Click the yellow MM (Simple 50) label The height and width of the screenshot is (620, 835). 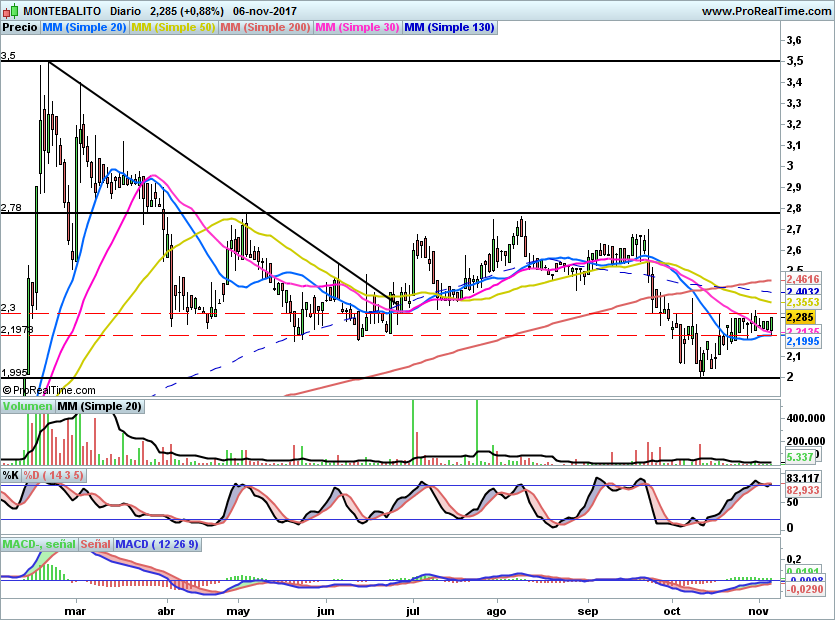[174, 28]
